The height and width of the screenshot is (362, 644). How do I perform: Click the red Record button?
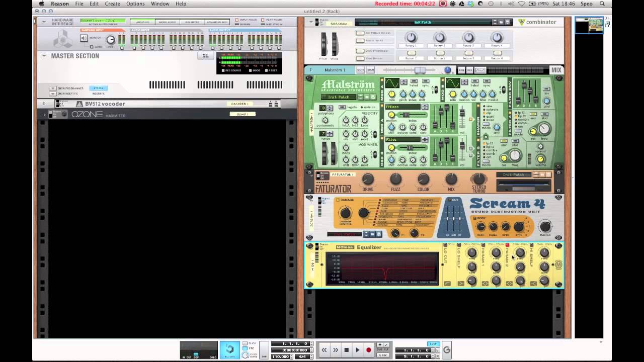[369, 350]
